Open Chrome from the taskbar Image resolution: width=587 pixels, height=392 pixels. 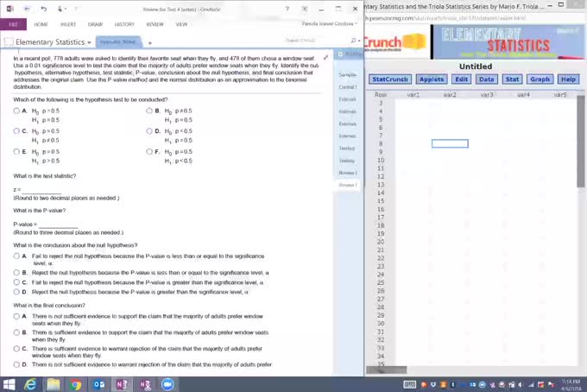pyautogui.click(x=76, y=384)
